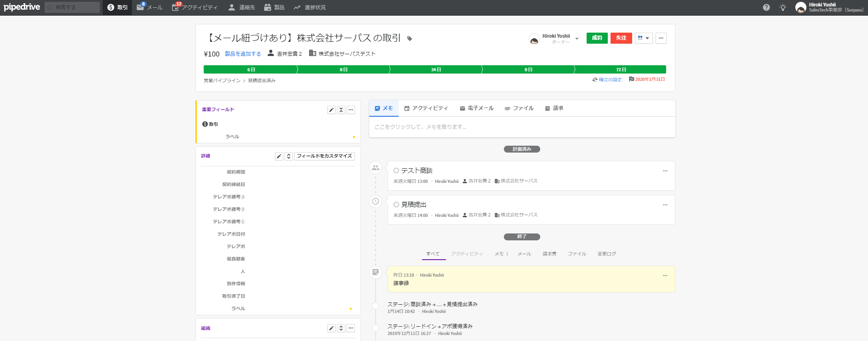
Task: Open the メール navigation tab
Action: click(149, 7)
